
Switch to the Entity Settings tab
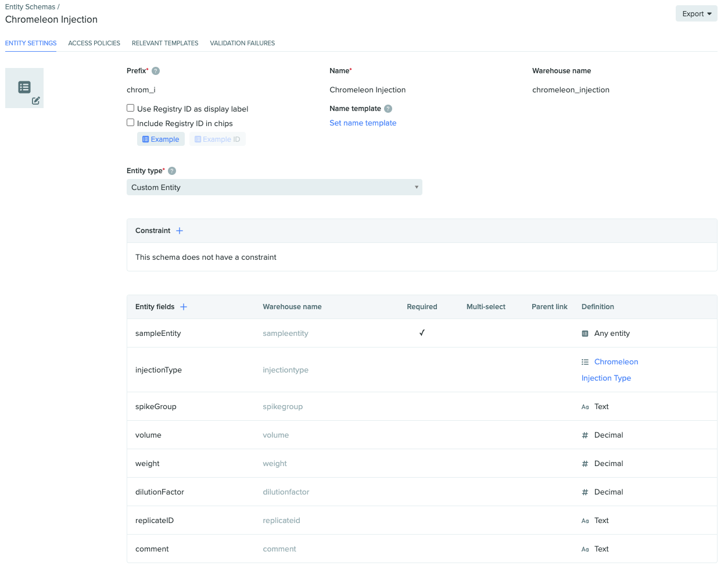(x=31, y=43)
